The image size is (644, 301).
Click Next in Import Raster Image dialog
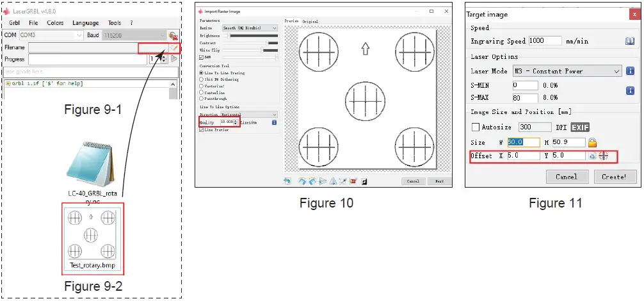[x=439, y=181]
